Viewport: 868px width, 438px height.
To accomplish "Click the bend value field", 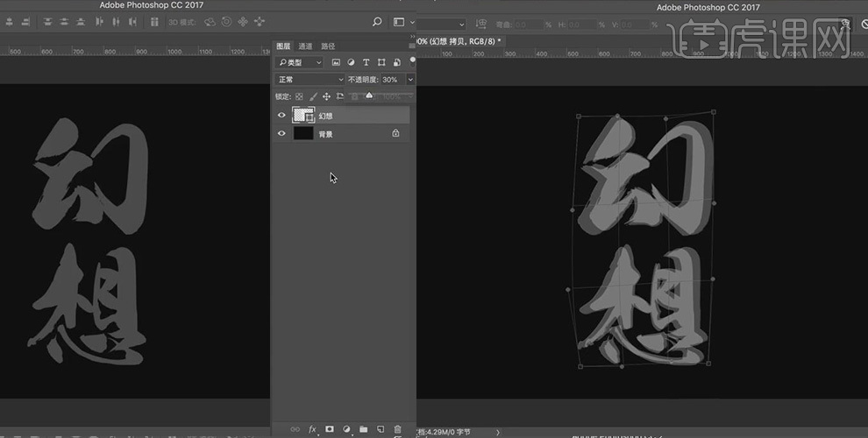I will [x=529, y=25].
